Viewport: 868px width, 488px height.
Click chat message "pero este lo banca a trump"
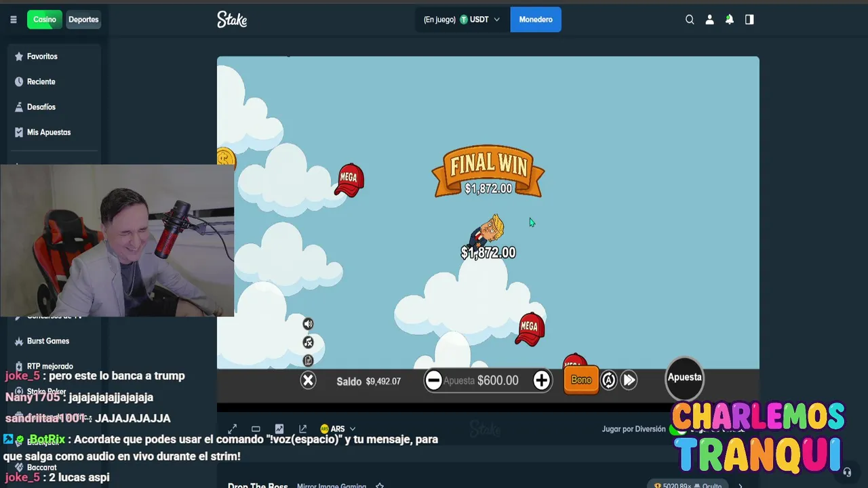(x=117, y=375)
